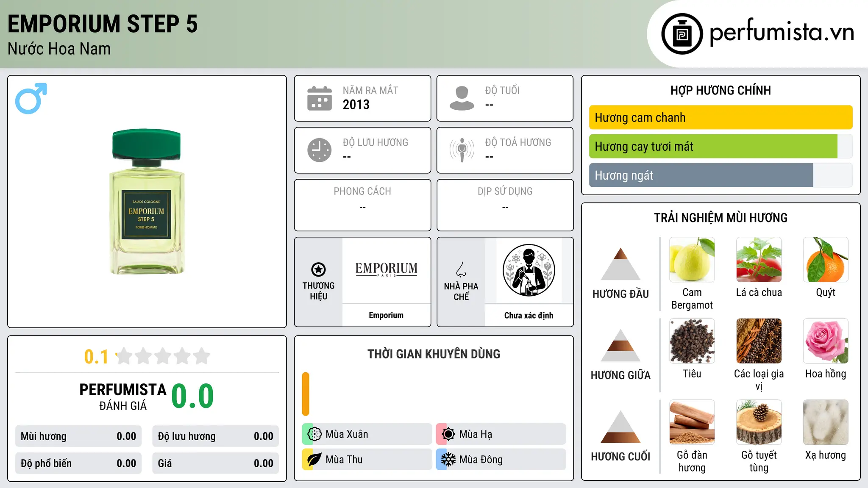Click the Emporium Paris brand logo
This screenshot has width=868, height=488.
386,269
